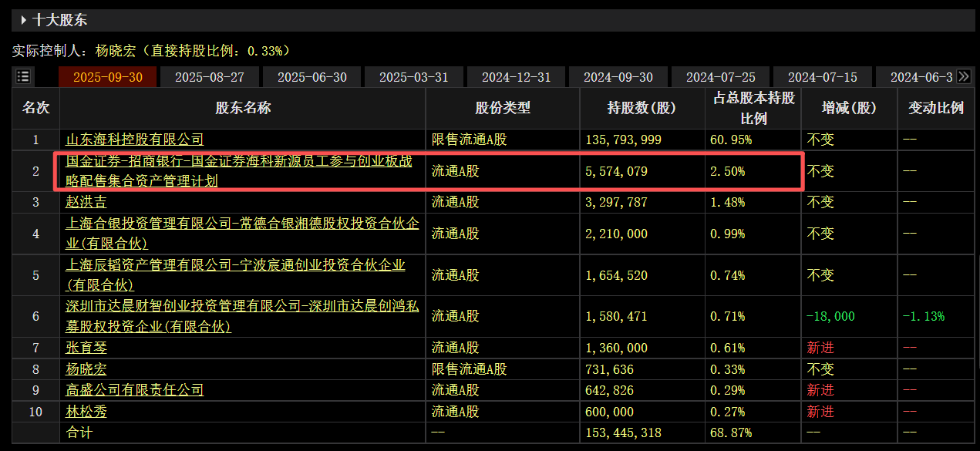Open the 2025-06-30 date tab
980x451 pixels.
pos(312,77)
